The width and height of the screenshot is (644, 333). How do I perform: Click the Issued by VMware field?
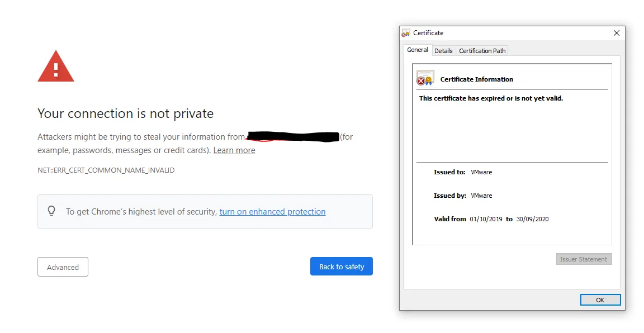pyautogui.click(x=481, y=196)
